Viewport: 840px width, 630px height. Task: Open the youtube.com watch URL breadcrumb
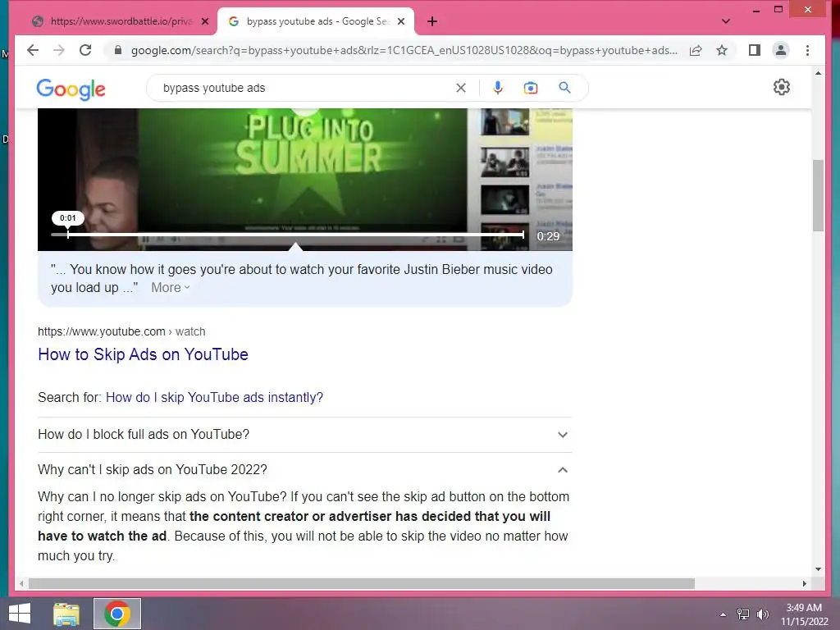(x=121, y=331)
